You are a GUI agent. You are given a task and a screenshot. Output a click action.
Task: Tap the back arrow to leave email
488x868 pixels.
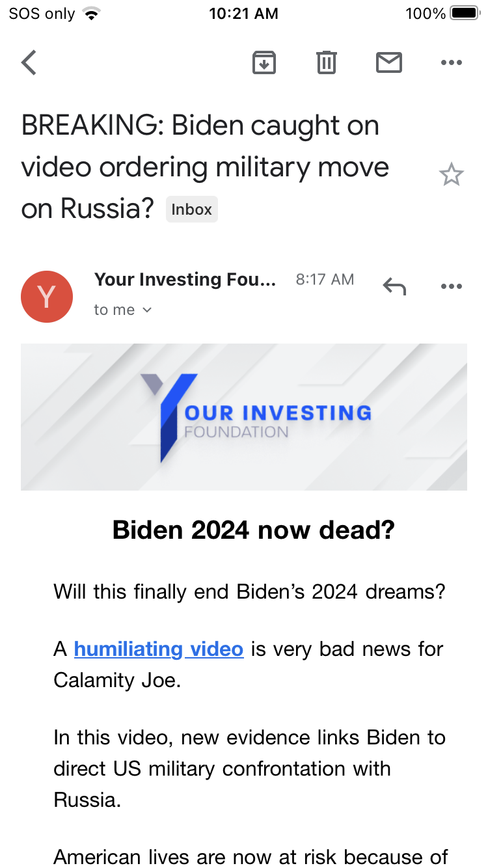tap(29, 62)
